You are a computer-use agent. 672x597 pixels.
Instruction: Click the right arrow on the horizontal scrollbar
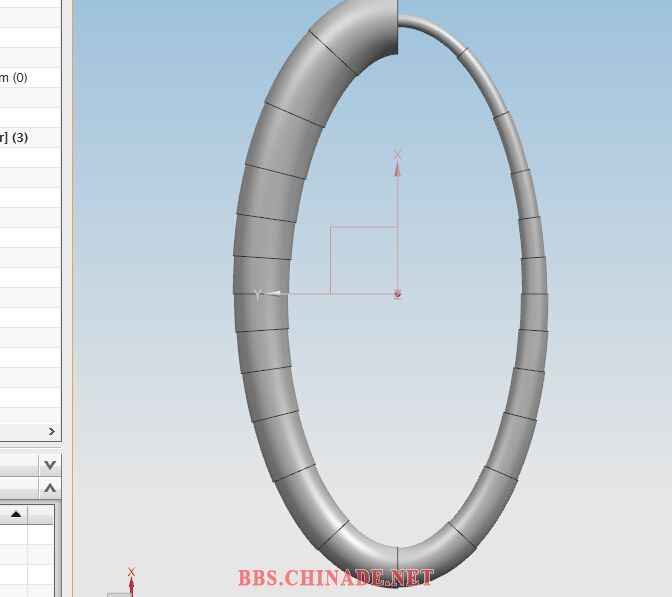(x=51, y=432)
